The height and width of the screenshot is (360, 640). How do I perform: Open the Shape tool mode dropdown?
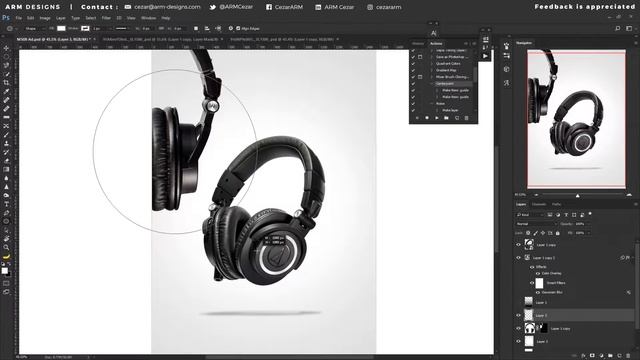coord(35,29)
